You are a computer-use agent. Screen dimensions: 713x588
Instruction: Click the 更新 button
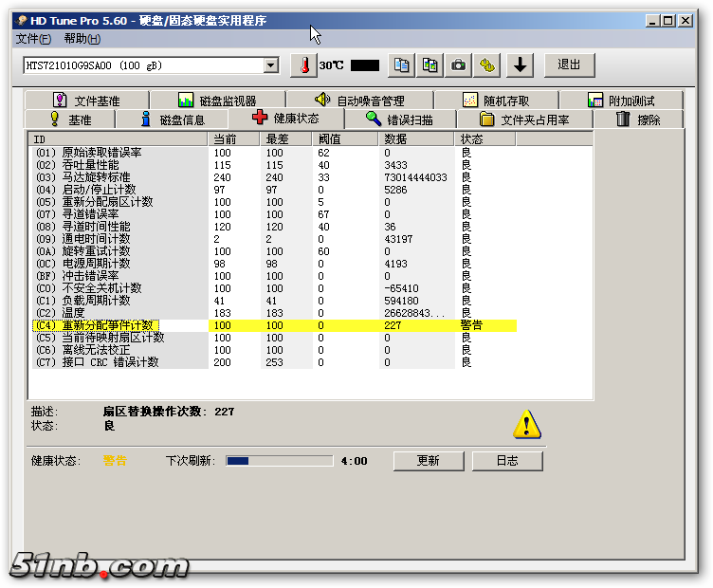click(428, 461)
